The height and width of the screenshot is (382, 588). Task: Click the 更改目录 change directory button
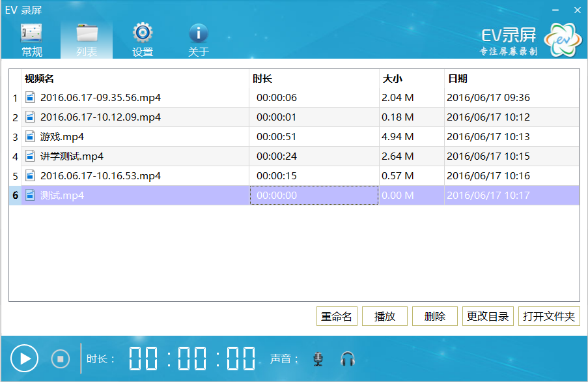(488, 316)
